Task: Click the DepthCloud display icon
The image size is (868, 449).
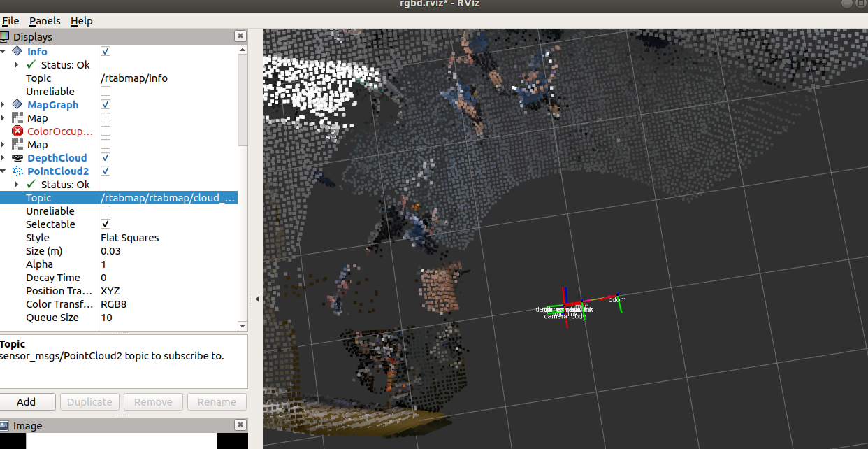Action: tap(17, 158)
